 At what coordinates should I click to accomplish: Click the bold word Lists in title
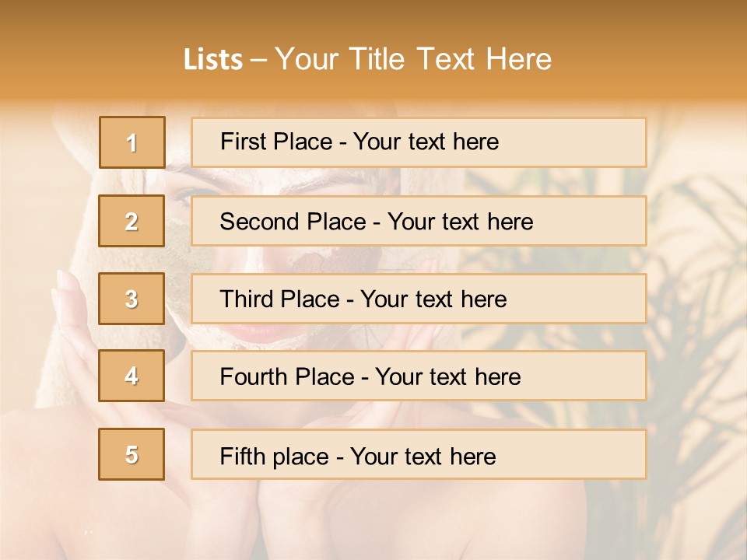(x=213, y=60)
